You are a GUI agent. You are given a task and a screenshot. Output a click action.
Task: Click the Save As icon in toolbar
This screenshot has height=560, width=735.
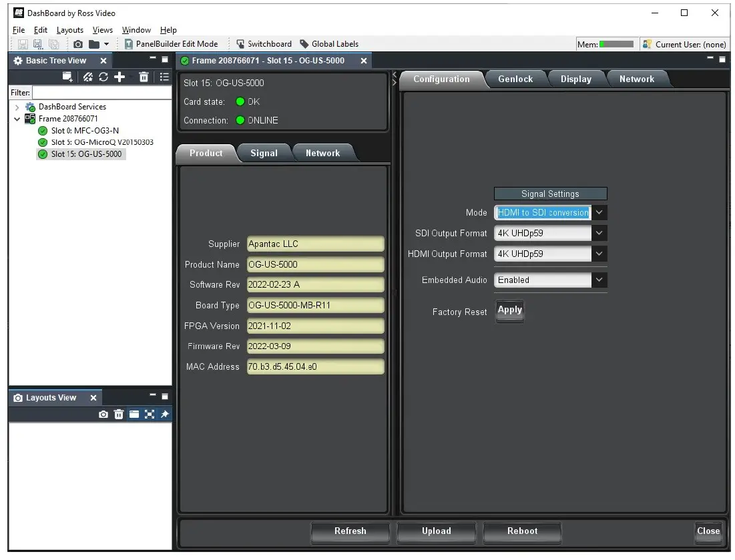click(37, 44)
